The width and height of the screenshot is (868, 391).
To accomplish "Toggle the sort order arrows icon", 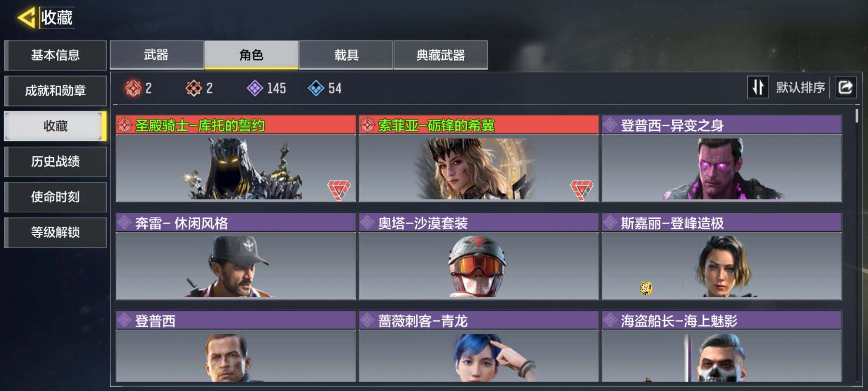I will (x=758, y=87).
